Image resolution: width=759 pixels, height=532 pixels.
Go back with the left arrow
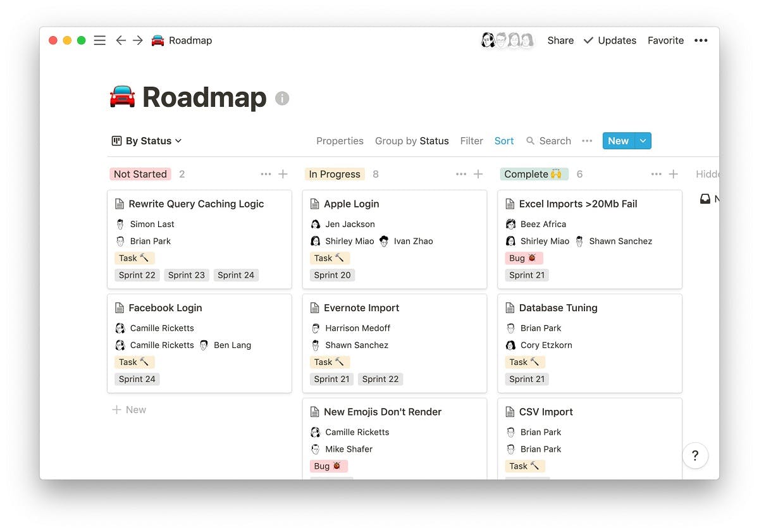[121, 40]
